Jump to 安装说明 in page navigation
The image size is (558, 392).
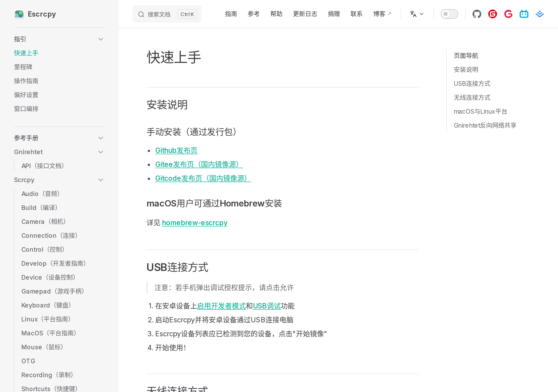[466, 70]
